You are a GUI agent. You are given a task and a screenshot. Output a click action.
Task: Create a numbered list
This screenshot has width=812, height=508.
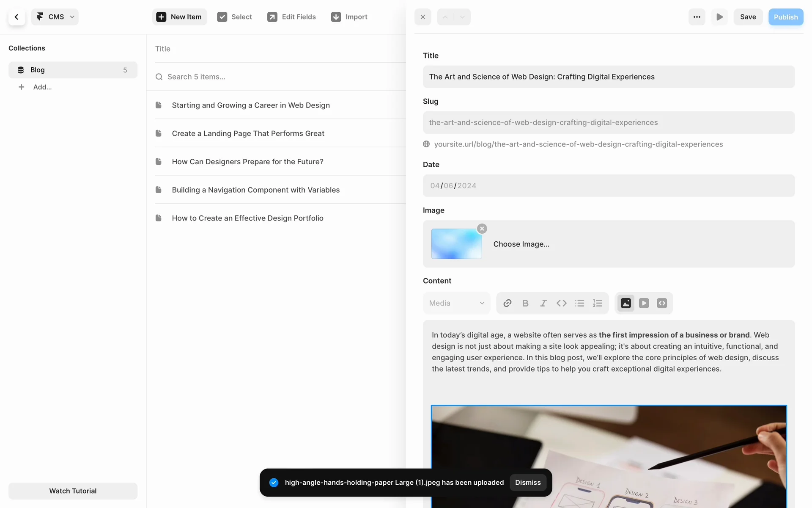pos(598,303)
